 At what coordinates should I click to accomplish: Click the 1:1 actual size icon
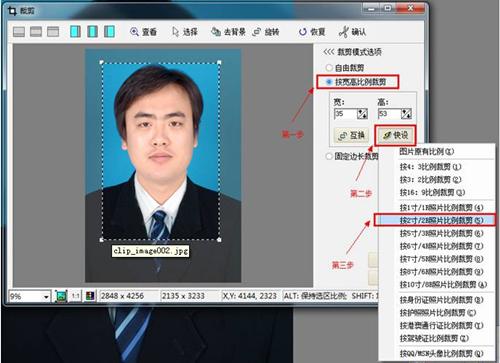(76, 296)
